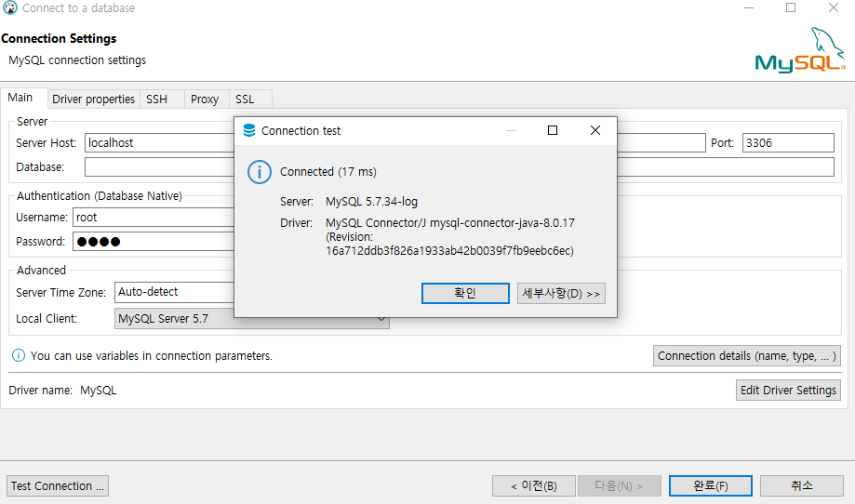The width and height of the screenshot is (855, 504).
Task: Click the Password field
Action: 154,242
